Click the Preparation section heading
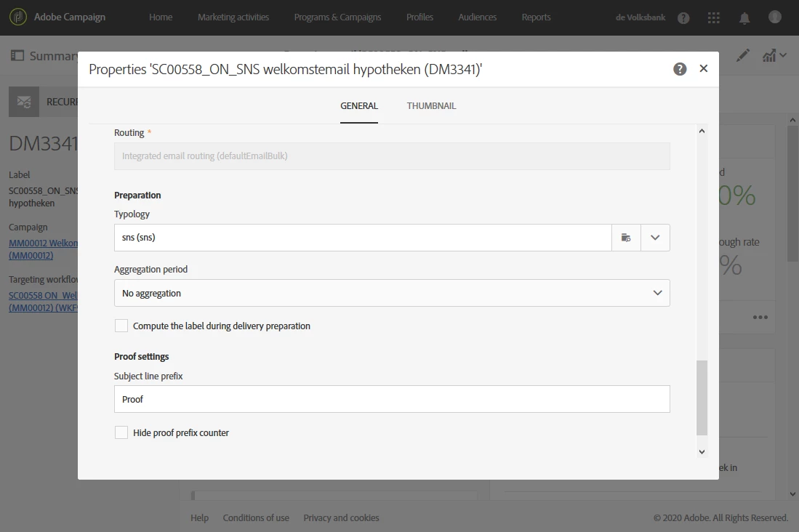The image size is (799, 532). pos(137,196)
